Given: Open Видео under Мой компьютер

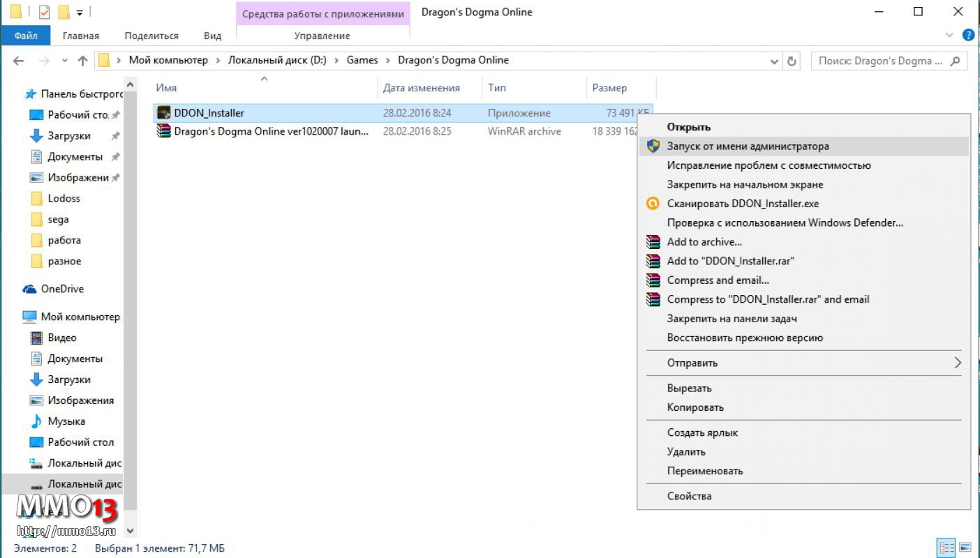Looking at the screenshot, I should (62, 338).
